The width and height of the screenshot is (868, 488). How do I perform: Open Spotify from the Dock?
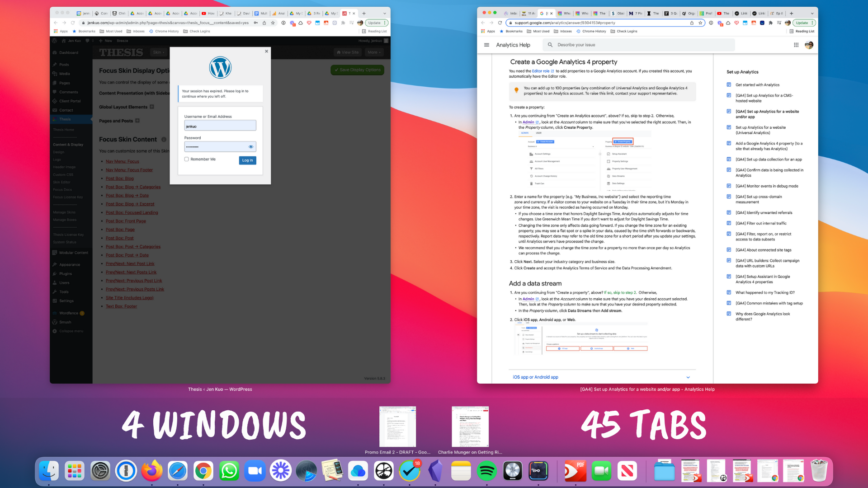pyautogui.click(x=487, y=471)
